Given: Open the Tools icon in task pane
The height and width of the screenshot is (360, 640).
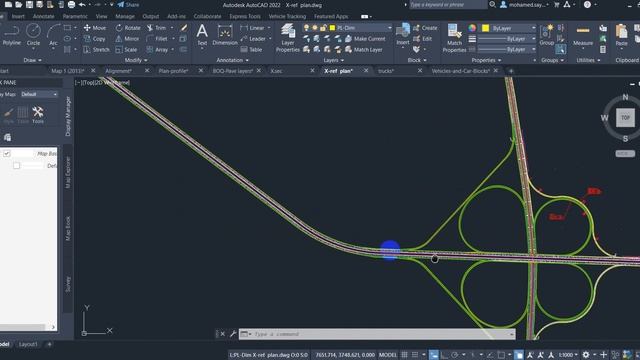Looking at the screenshot, I should 38,115.
